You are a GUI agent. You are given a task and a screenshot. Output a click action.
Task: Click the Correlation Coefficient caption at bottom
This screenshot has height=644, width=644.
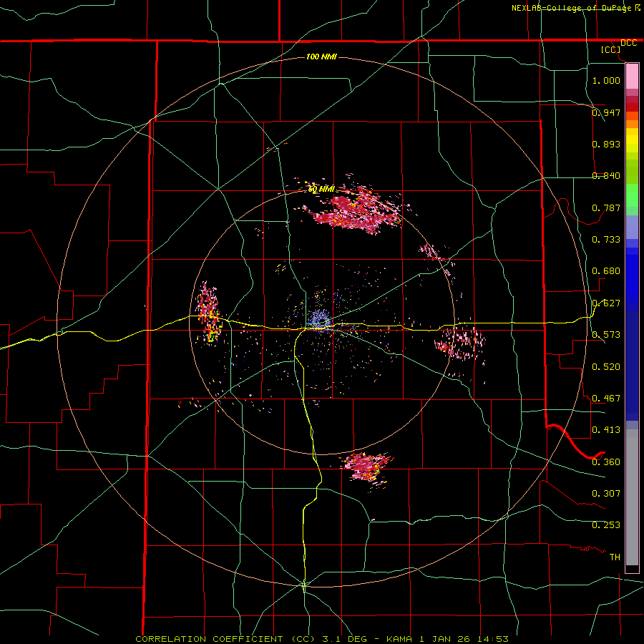[321, 639]
